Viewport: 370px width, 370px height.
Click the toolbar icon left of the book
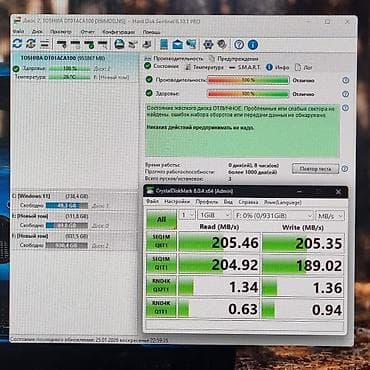click(147, 44)
